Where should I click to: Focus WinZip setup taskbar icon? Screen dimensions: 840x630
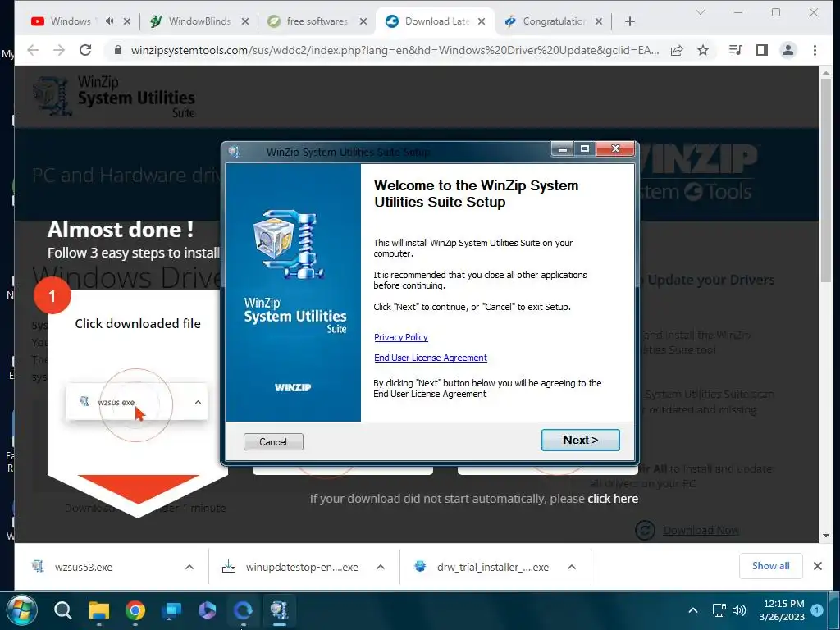tap(279, 610)
